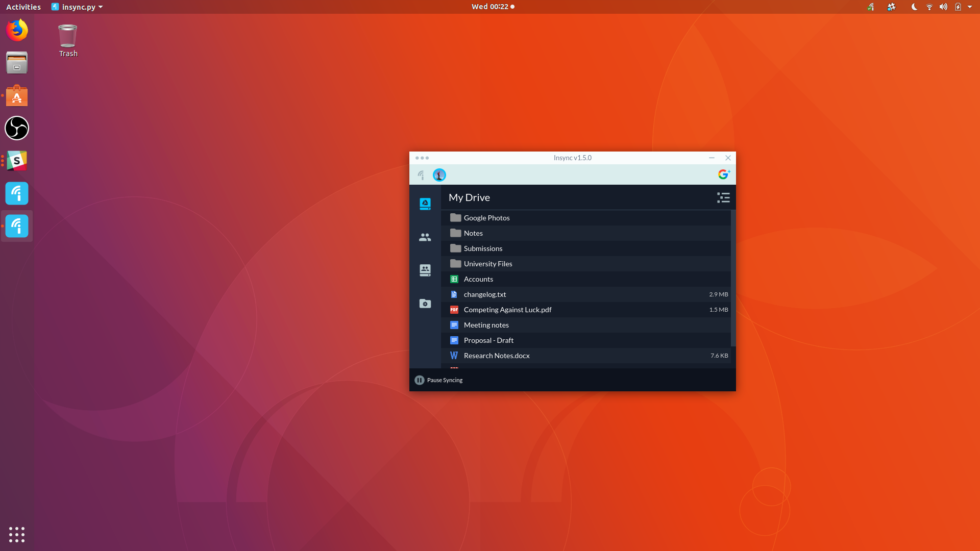Open Slack from the dock
Image resolution: width=980 pixels, height=551 pixels.
17,161
